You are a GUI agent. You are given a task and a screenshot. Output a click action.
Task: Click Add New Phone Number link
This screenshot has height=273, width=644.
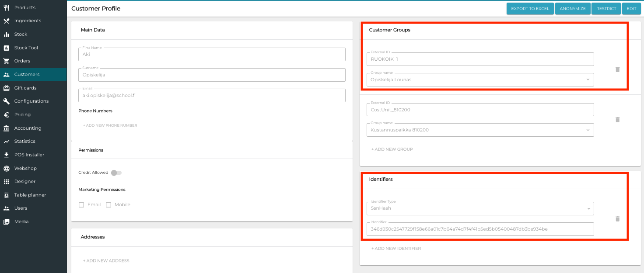click(110, 125)
